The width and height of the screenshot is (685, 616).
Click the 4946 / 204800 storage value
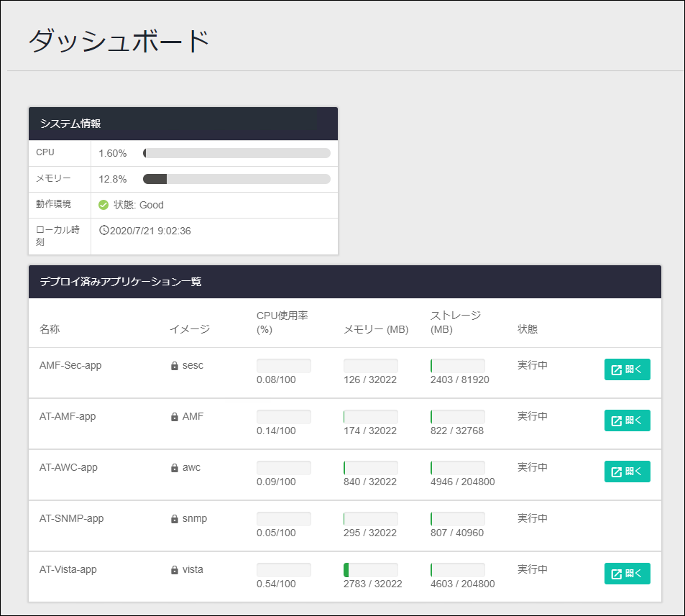tap(463, 482)
